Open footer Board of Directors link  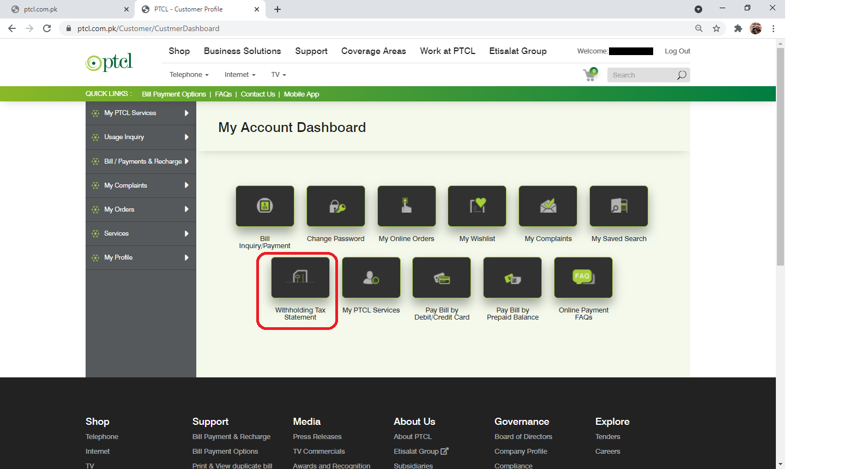[x=523, y=436]
